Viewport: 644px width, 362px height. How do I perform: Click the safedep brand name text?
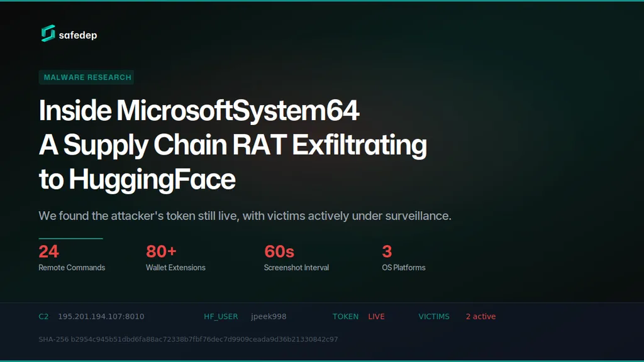point(78,35)
